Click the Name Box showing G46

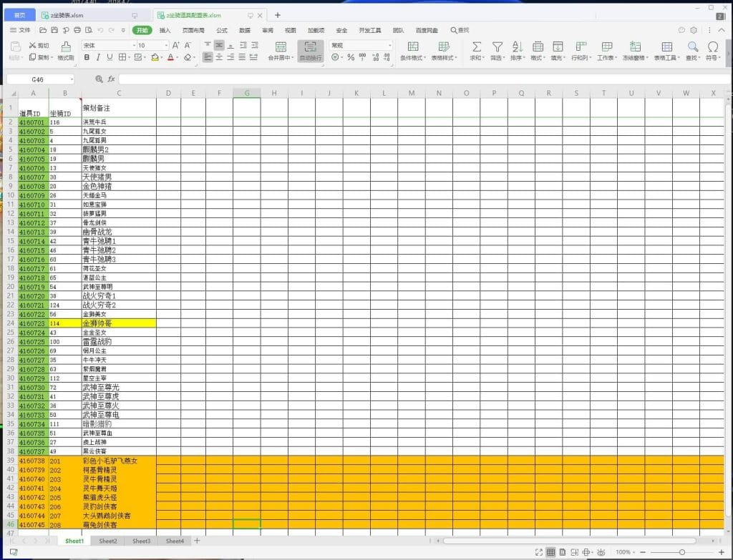38,79
